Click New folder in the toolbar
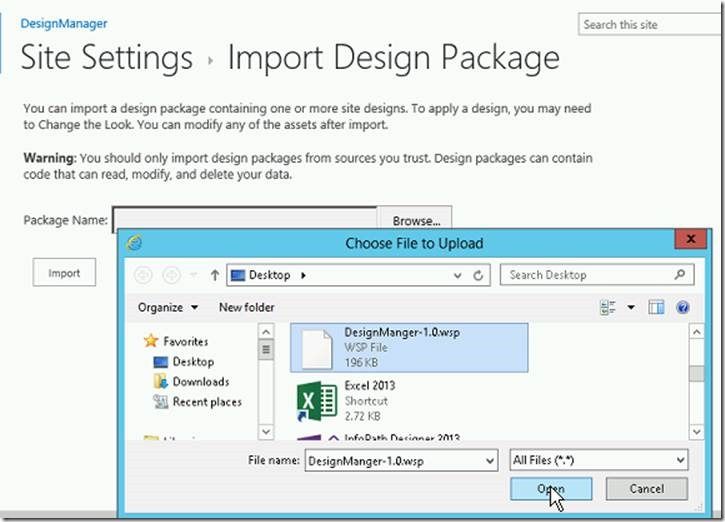Screen dimensions: 725x522 tap(246, 307)
